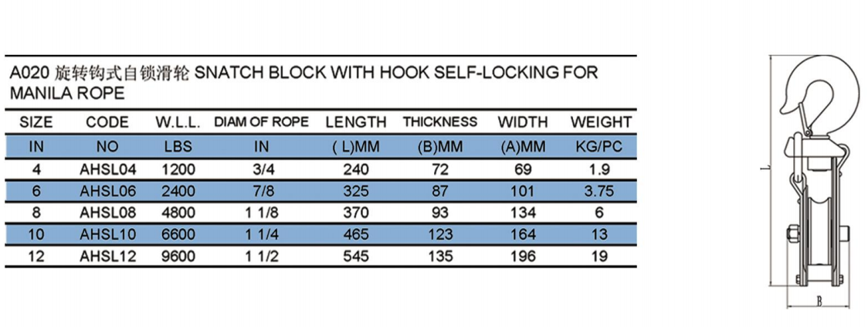This screenshot has height=327, width=868.
Task: Click the THICKNESS column header
Action: pos(440,122)
